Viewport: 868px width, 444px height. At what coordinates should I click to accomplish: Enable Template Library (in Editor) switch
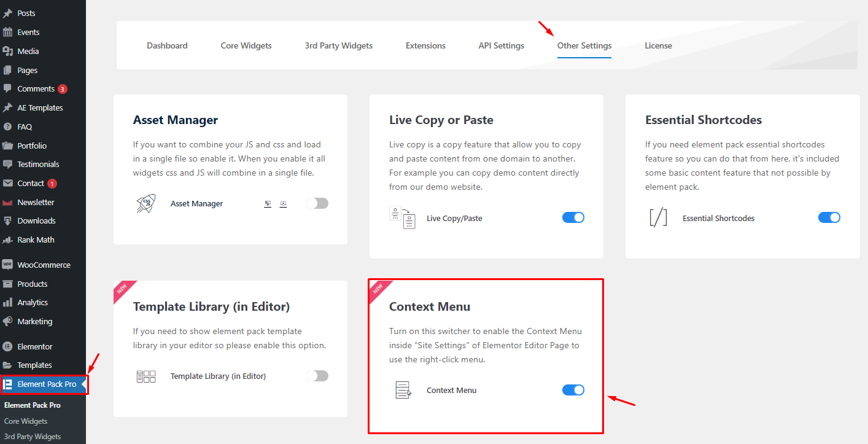coord(317,376)
